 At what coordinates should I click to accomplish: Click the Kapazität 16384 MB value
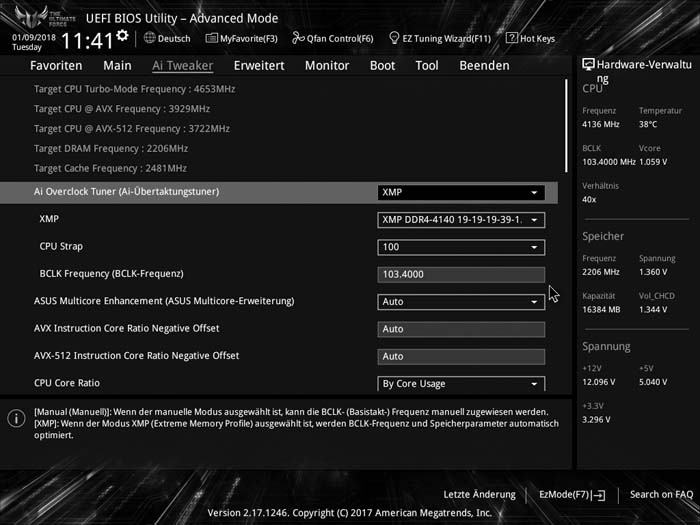601,310
